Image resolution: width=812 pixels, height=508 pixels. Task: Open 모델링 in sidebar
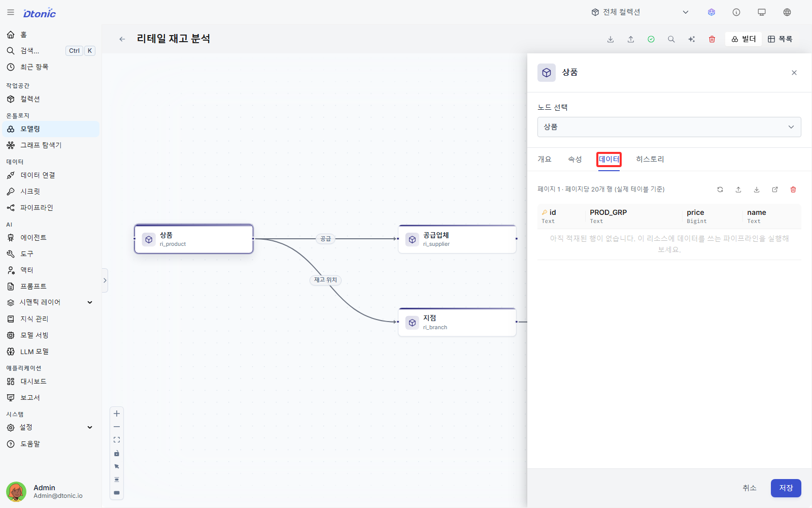coord(51,129)
